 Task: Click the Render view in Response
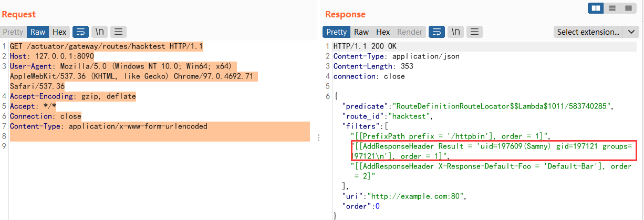410,32
